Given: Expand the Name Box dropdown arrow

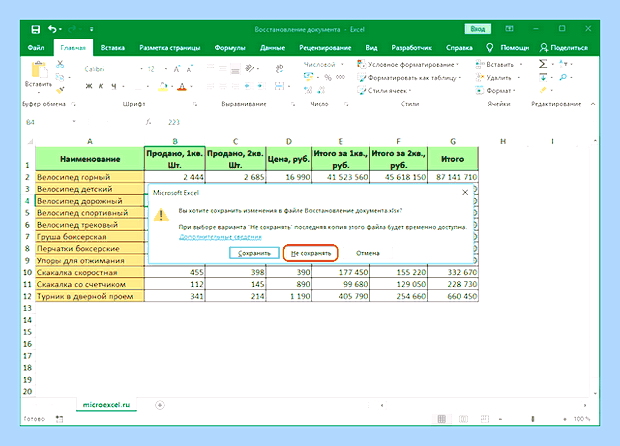Looking at the screenshot, I should click(x=74, y=122).
